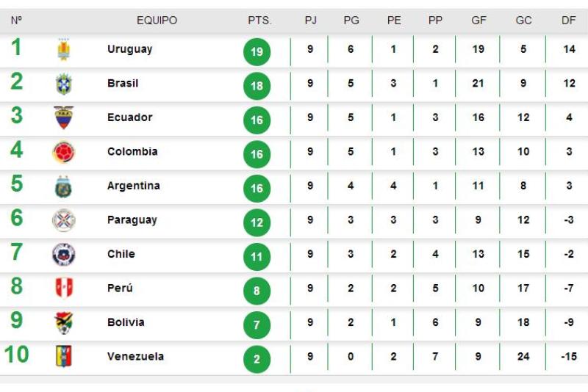Click the Argentina AFA crest icon
Screen dimensions: 588x392
pyautogui.click(x=63, y=186)
